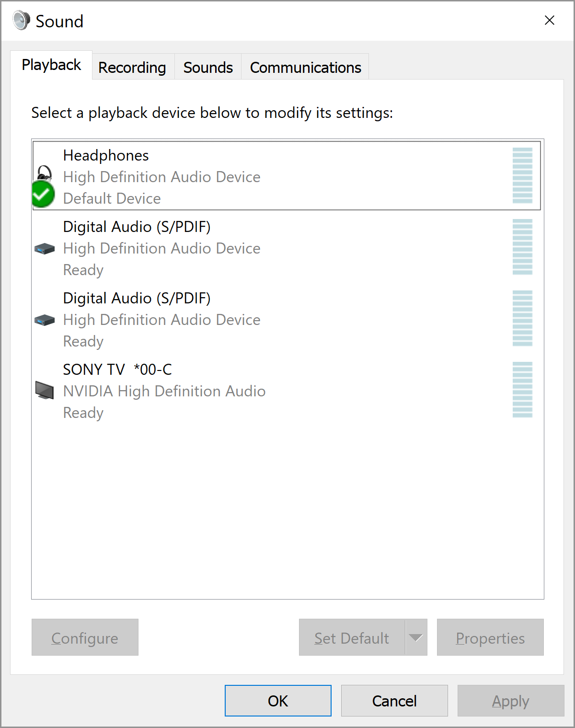Click the first Digital Audio (S/PDIF) device icon

(44, 248)
